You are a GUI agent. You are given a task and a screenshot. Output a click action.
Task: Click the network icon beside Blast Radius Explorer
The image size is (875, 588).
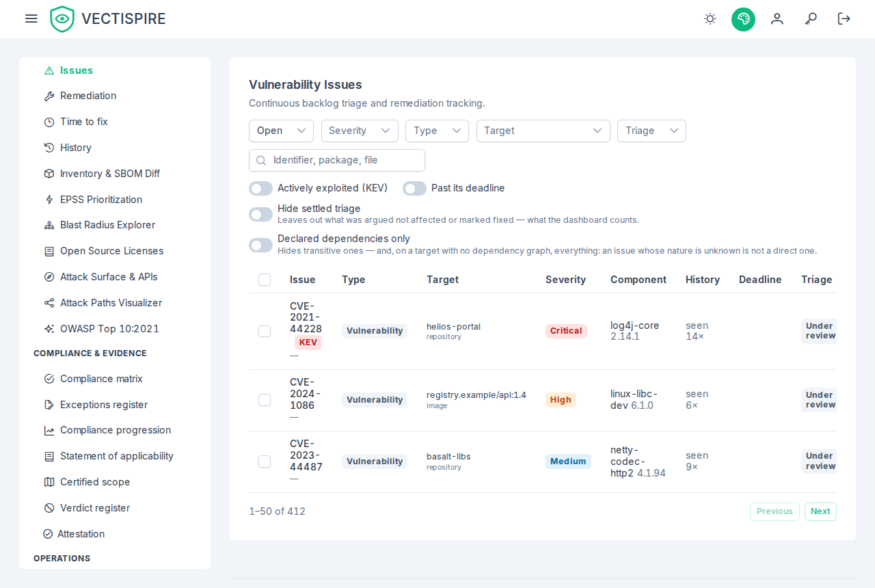click(49, 226)
